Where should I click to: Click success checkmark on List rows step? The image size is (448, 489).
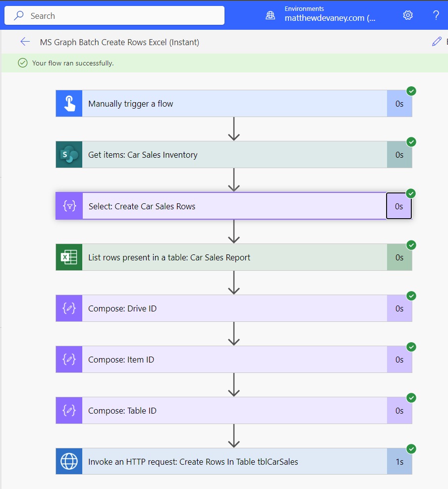(411, 245)
